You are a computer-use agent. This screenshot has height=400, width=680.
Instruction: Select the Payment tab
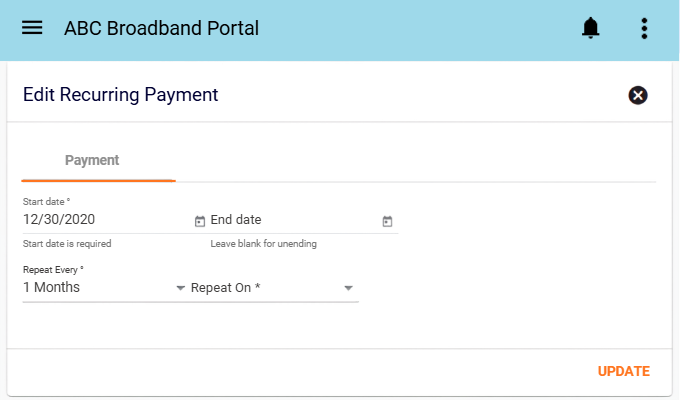coord(92,160)
